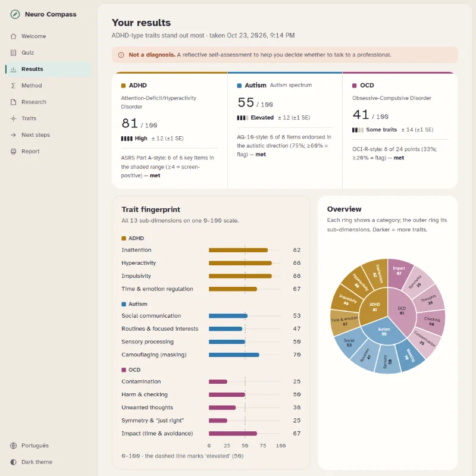Click the Your results heading
476x476 pixels.
pos(141,23)
